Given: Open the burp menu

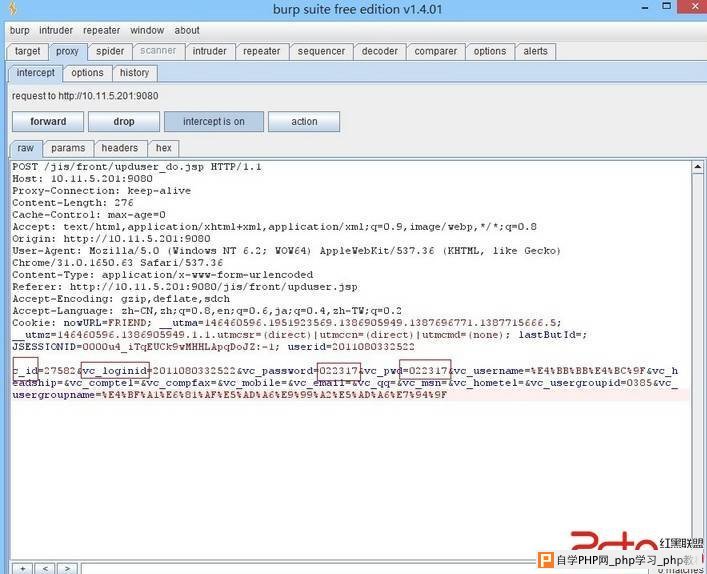Looking at the screenshot, I should click(x=19, y=30).
